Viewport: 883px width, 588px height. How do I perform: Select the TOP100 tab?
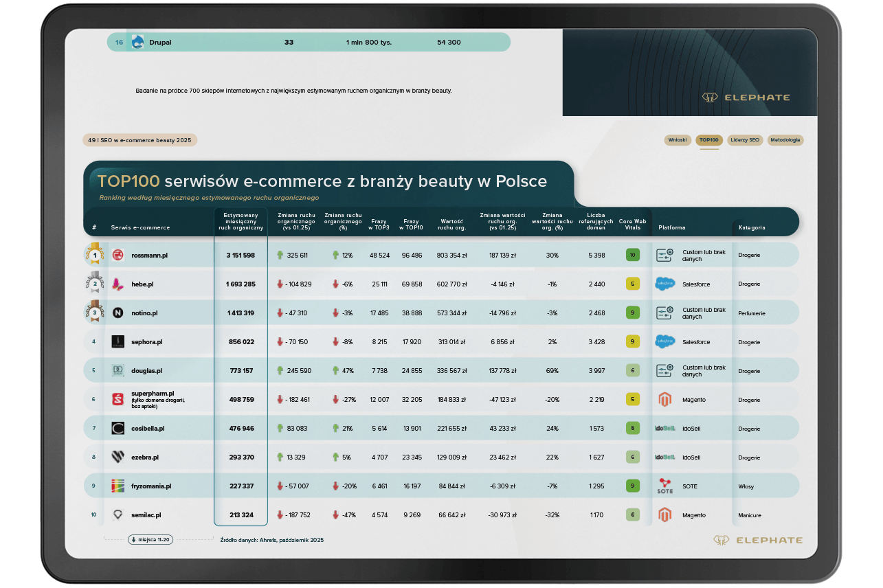click(708, 140)
